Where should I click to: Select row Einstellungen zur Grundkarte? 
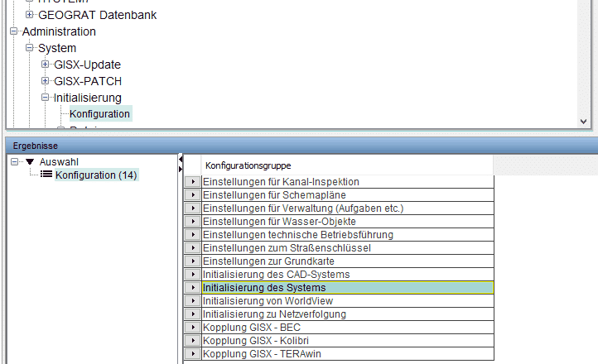347,261
